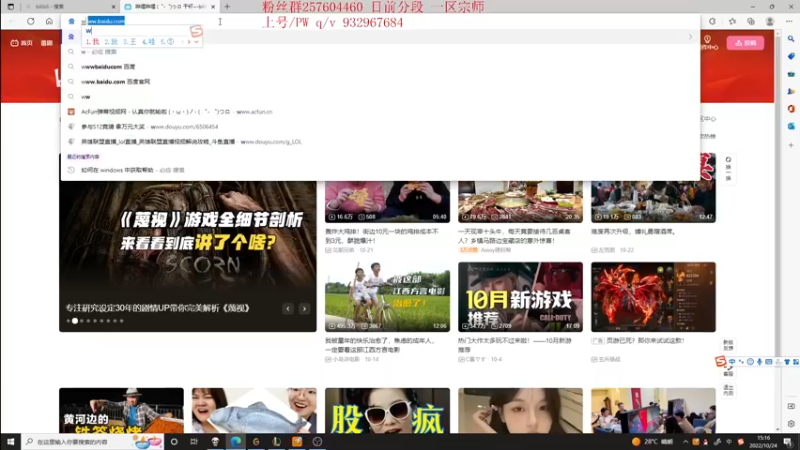Screen dimensions: 800x450
Task: Click the Edge browser taskbar icon
Action: [x=235, y=442]
